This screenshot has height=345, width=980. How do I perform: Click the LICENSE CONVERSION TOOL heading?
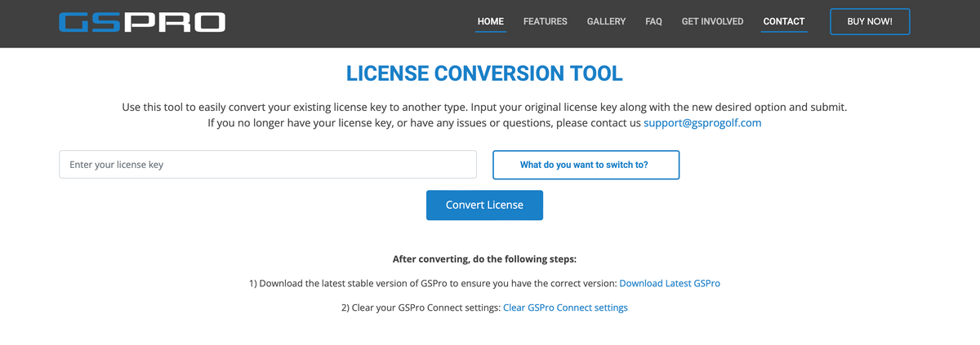(x=484, y=73)
